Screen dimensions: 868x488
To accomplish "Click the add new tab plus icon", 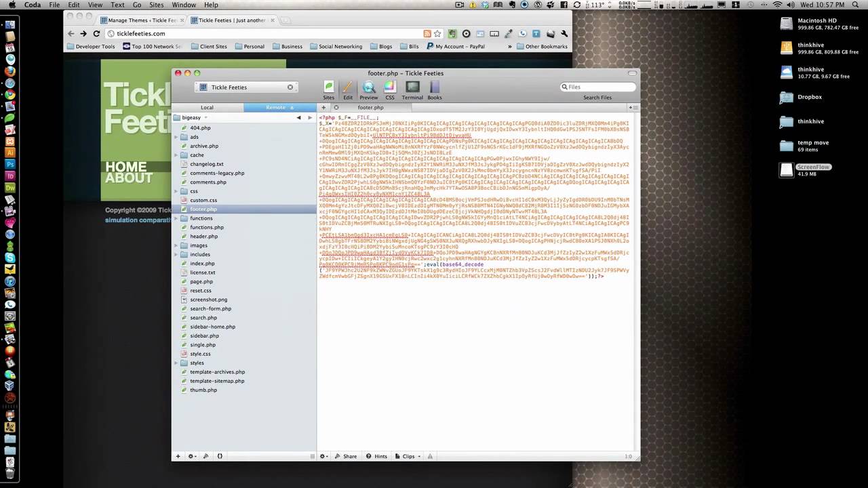I will point(323,107).
